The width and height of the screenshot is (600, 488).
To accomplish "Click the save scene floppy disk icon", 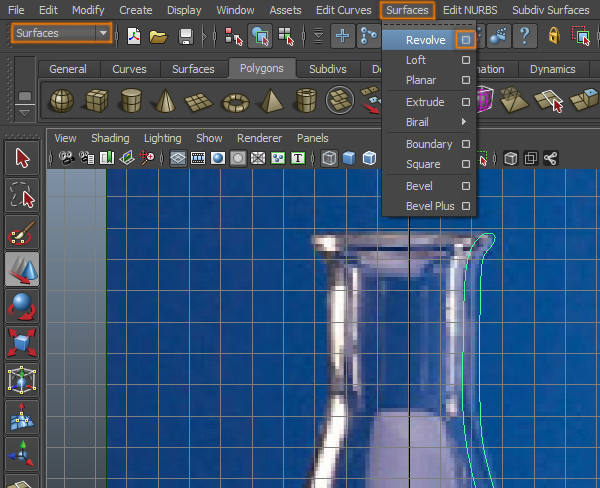I will pyautogui.click(x=186, y=36).
